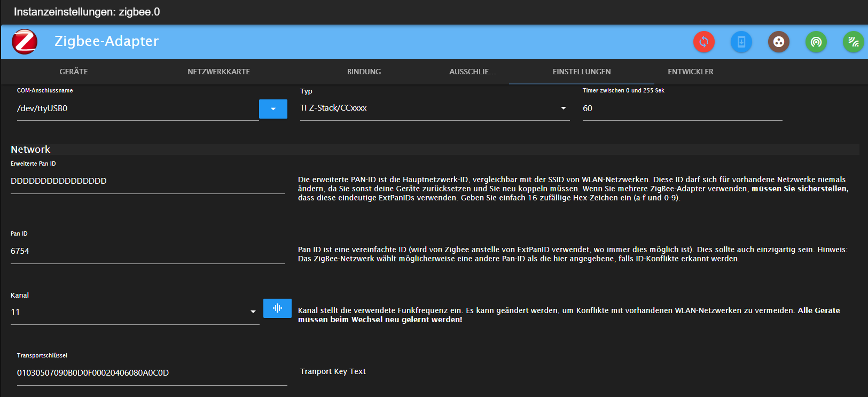Viewport: 868px width, 397px height.
Task: Click the Pan ID field 6754
Action: (x=148, y=251)
